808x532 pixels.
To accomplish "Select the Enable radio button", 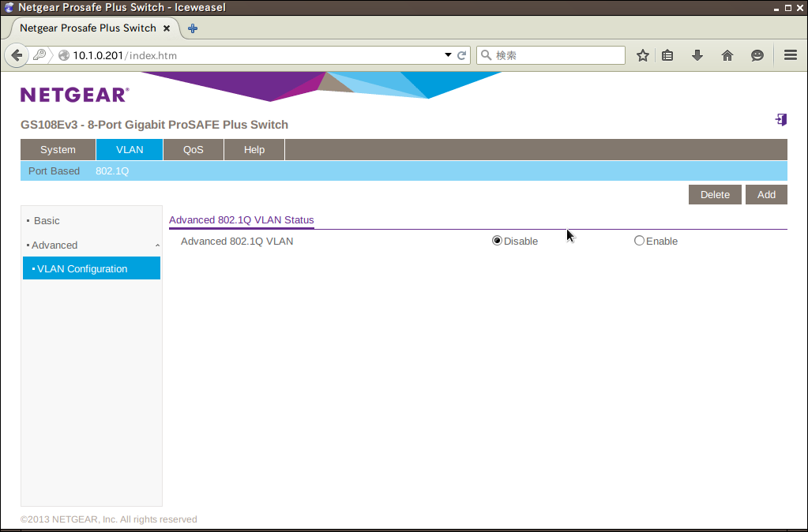I will (x=639, y=241).
